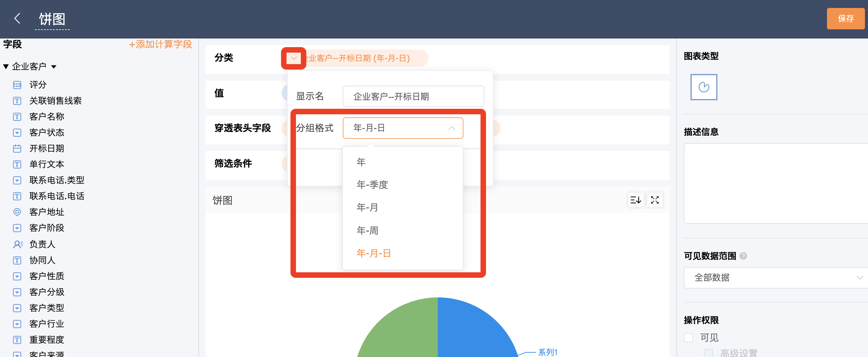Click the 保存 save button
The height and width of the screenshot is (357, 868).
click(x=845, y=19)
